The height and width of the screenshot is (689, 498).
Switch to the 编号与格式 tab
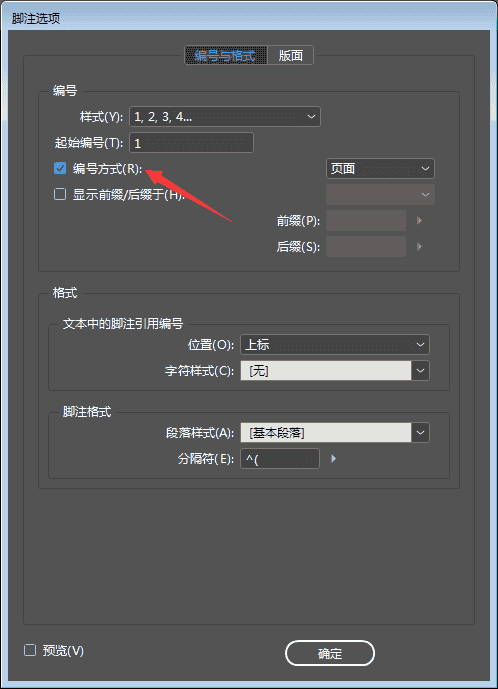pos(225,55)
